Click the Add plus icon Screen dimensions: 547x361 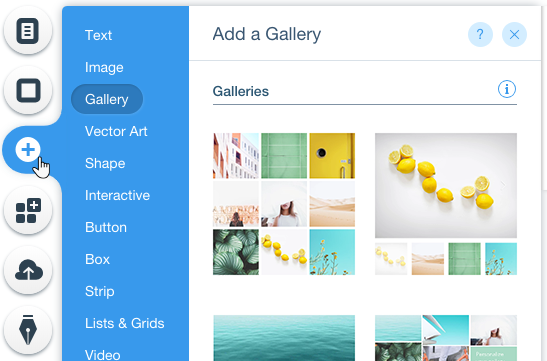pyautogui.click(x=28, y=150)
